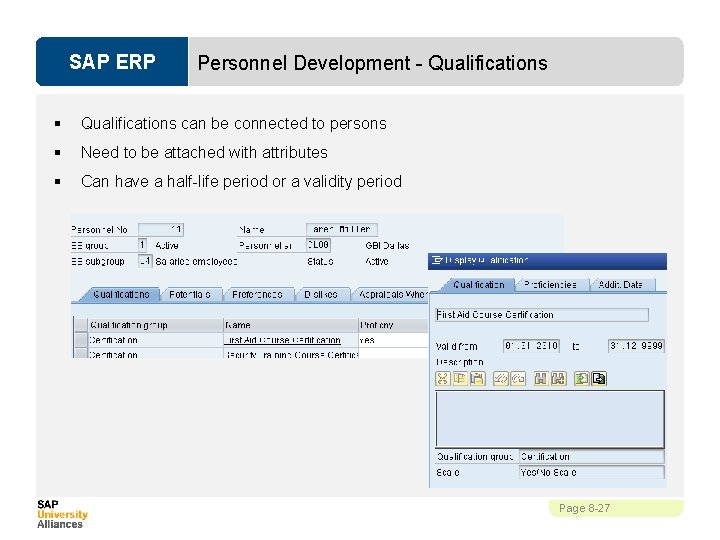This screenshot has height=540, width=720.
Task: Click the Security Training Course Certification cell
Action: point(292,354)
